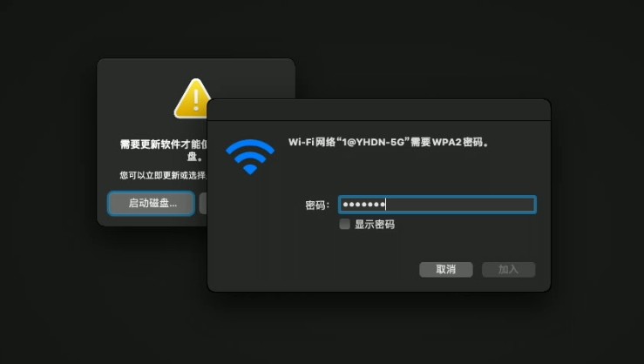Click the 加入 button
This screenshot has height=364, width=644.
point(508,270)
